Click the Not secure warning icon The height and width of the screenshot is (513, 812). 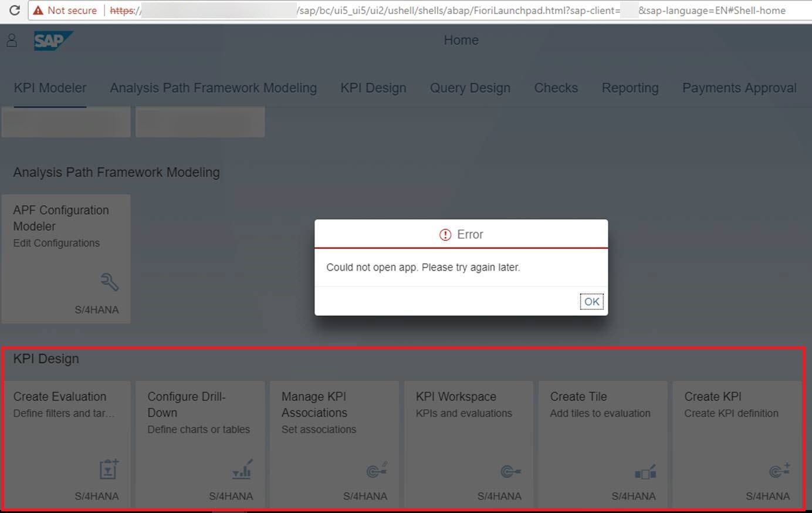pyautogui.click(x=38, y=11)
